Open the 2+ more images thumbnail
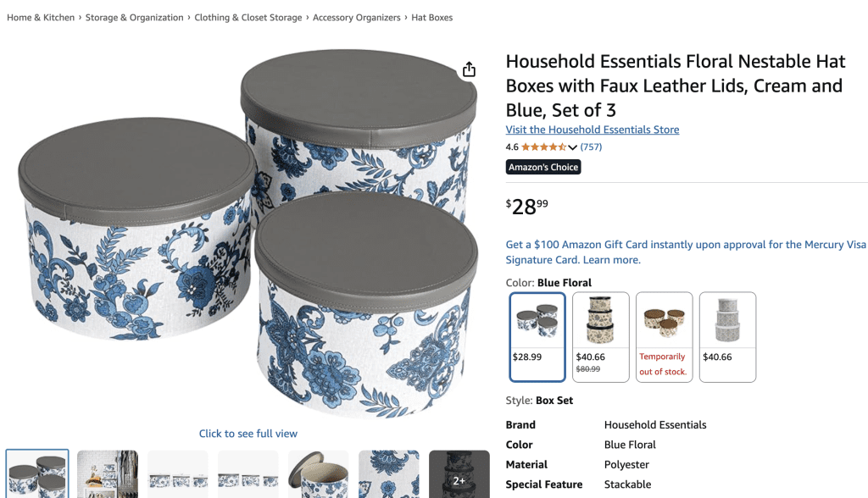 459,474
